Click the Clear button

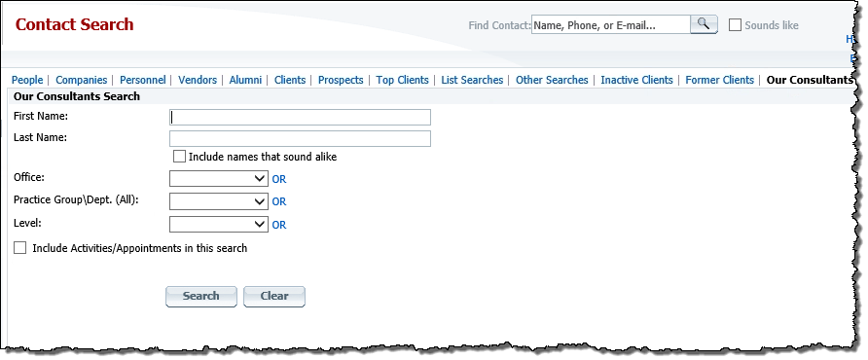(274, 297)
